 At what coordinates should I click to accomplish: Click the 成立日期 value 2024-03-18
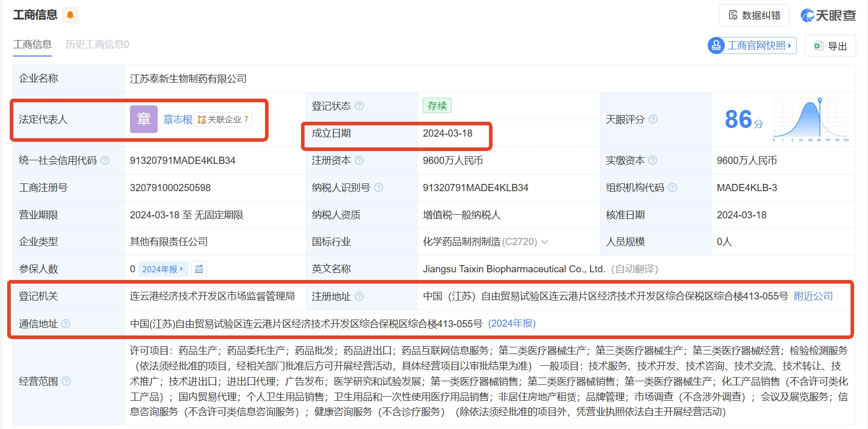coord(447,133)
